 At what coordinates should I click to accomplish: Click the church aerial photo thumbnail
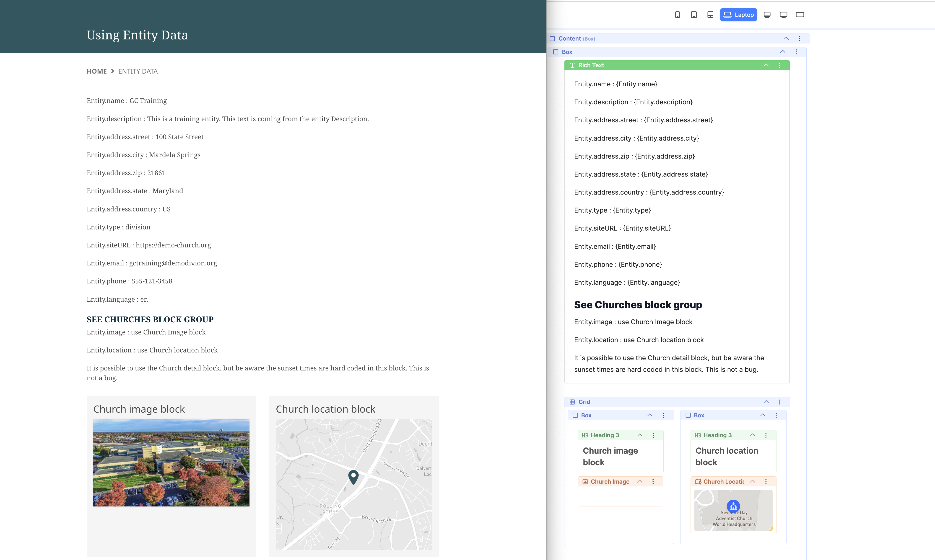pyautogui.click(x=171, y=462)
